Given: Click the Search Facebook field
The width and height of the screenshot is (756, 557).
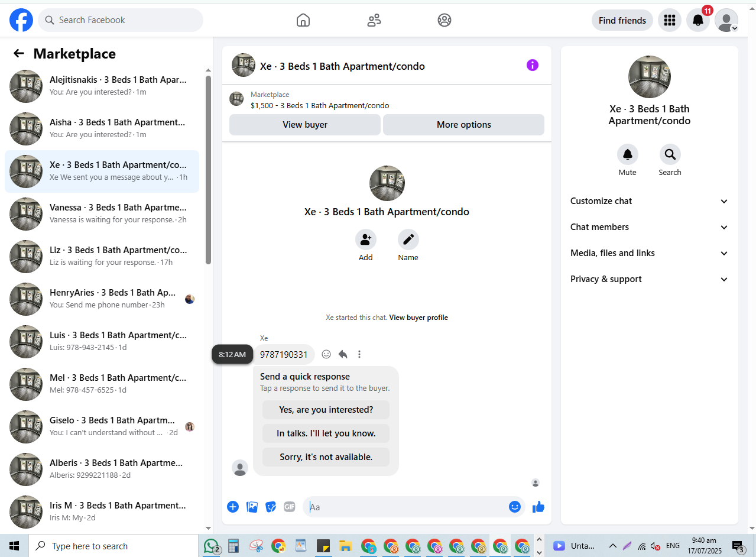Looking at the screenshot, I should coord(121,20).
